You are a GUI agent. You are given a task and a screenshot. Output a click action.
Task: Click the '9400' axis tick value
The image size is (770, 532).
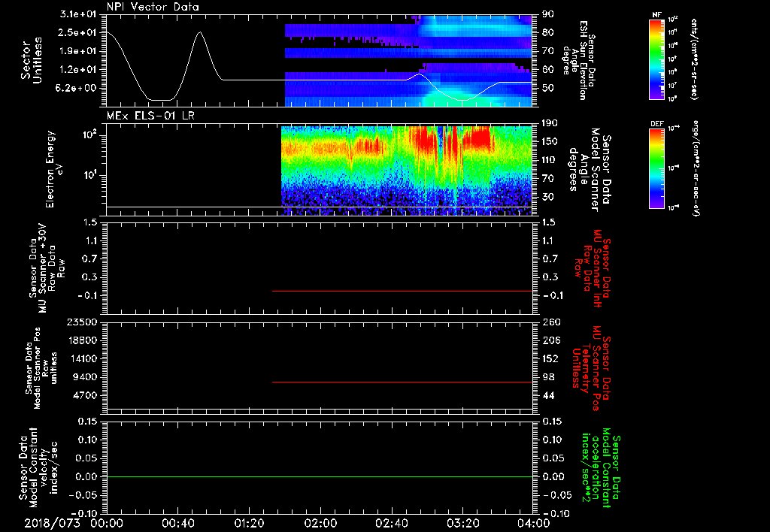pos(86,377)
